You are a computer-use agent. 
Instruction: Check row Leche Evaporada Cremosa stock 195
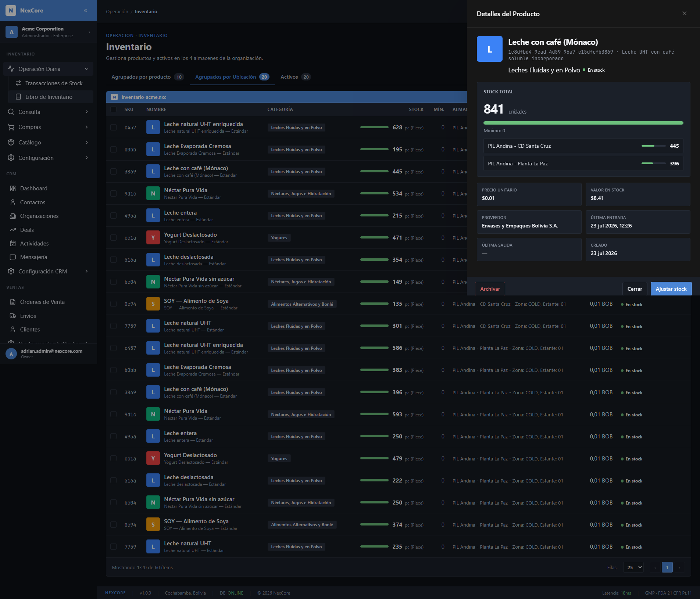[x=113, y=149]
